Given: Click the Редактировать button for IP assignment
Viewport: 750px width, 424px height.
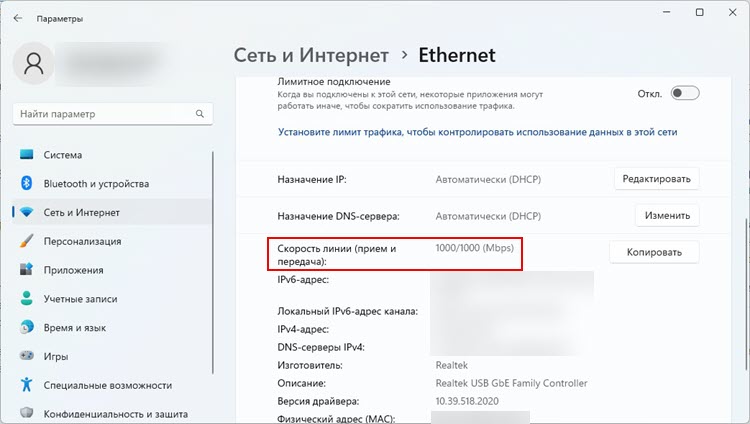Looking at the screenshot, I should pyautogui.click(x=656, y=179).
